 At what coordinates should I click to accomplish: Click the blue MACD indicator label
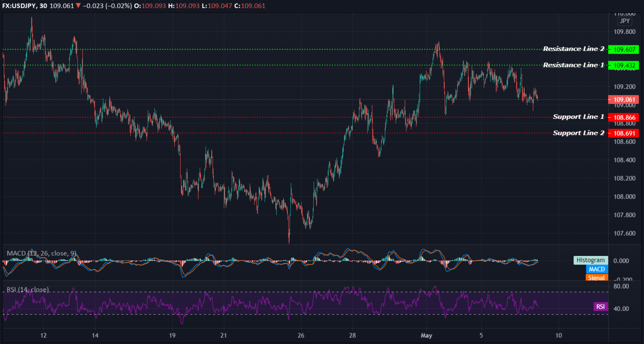(597, 269)
